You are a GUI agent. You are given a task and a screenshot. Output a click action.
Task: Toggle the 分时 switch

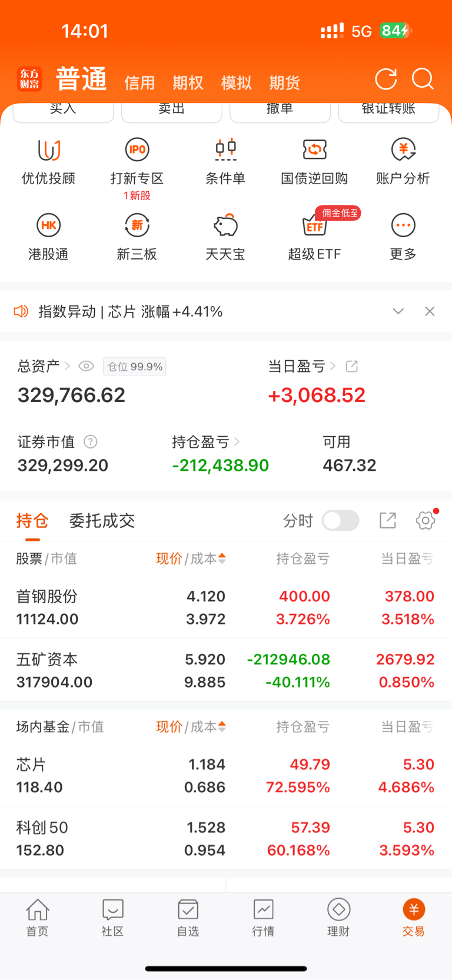[341, 520]
